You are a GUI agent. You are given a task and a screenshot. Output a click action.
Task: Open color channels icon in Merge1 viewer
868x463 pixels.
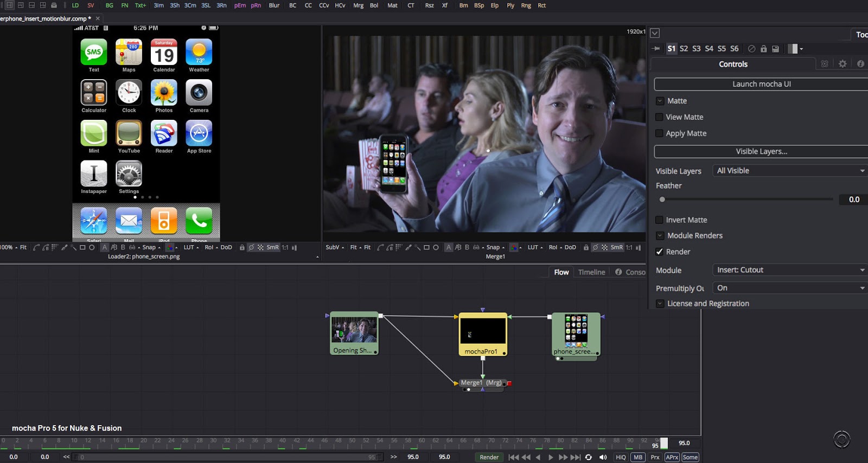(514, 247)
